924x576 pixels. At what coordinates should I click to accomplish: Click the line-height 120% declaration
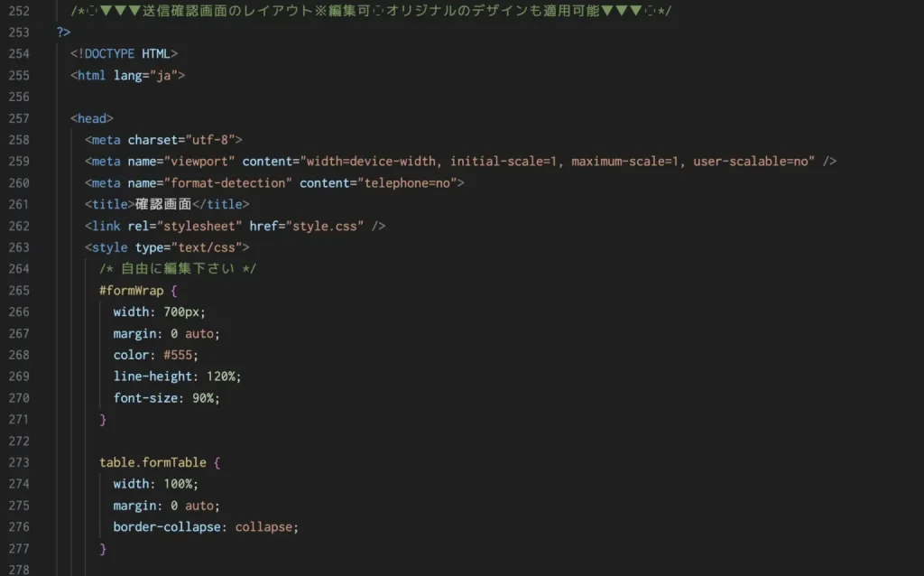coord(177,376)
